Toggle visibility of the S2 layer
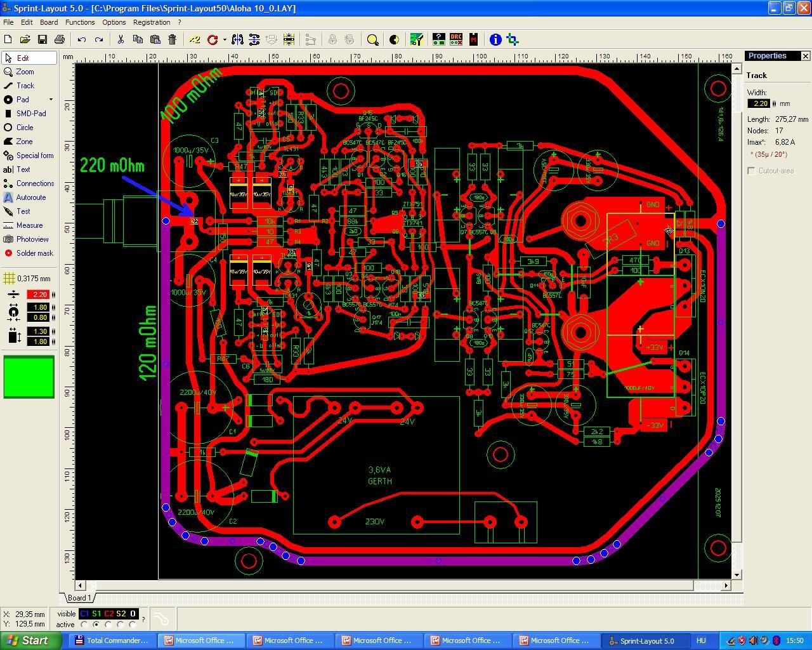The width and height of the screenshot is (812, 650). point(121,614)
